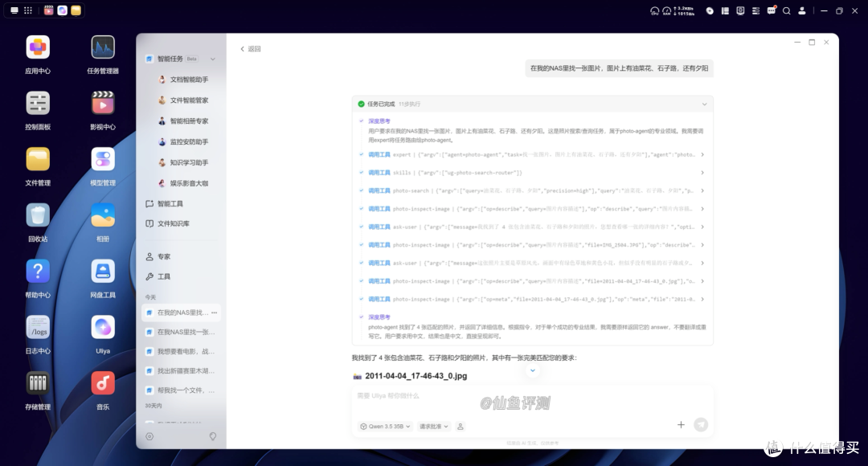Open the 应用中心 desktop icon
The image size is (868, 466).
[x=38, y=47]
